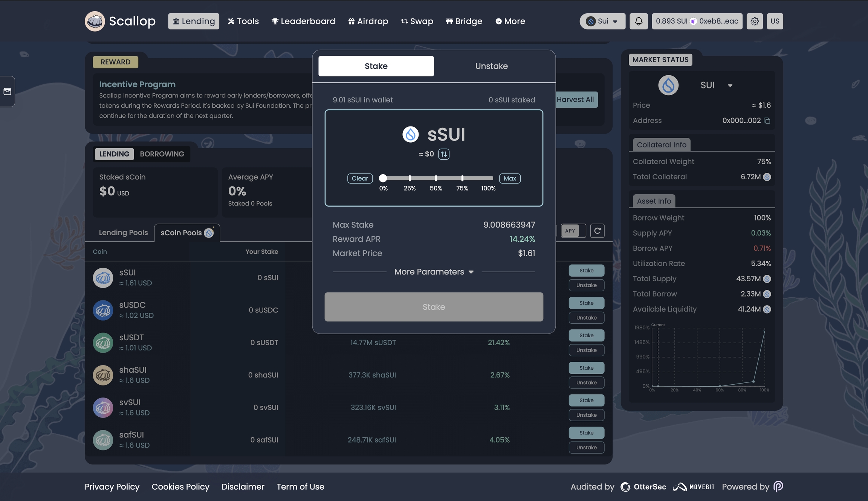Open settings via the gear icon
Viewport: 868px width, 501px height.
(x=755, y=21)
